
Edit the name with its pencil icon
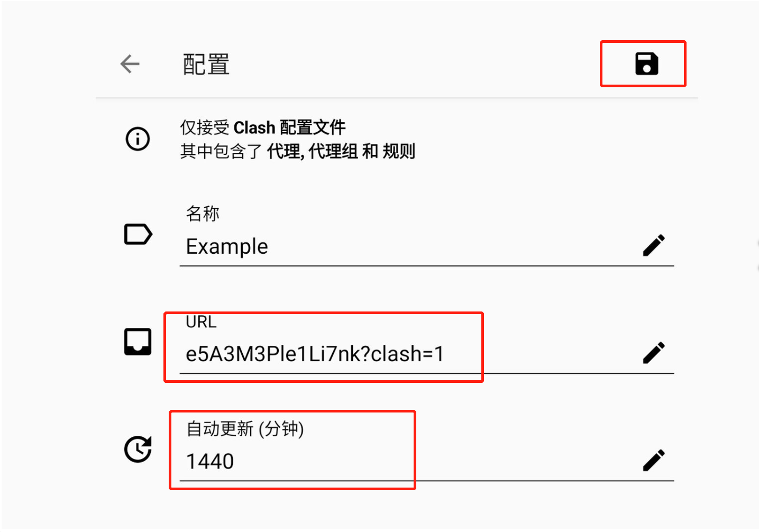(654, 245)
